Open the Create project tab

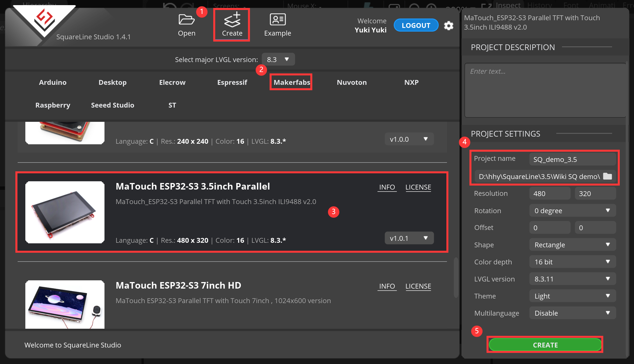coord(232,25)
